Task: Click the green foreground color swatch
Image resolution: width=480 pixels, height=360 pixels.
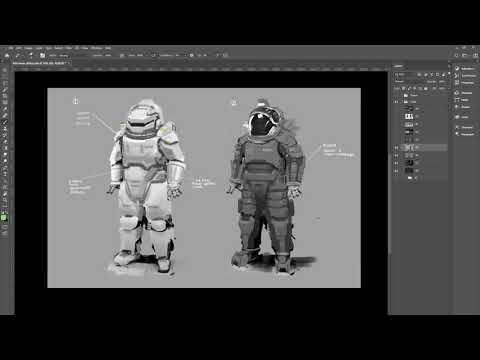Action: pos(3,217)
